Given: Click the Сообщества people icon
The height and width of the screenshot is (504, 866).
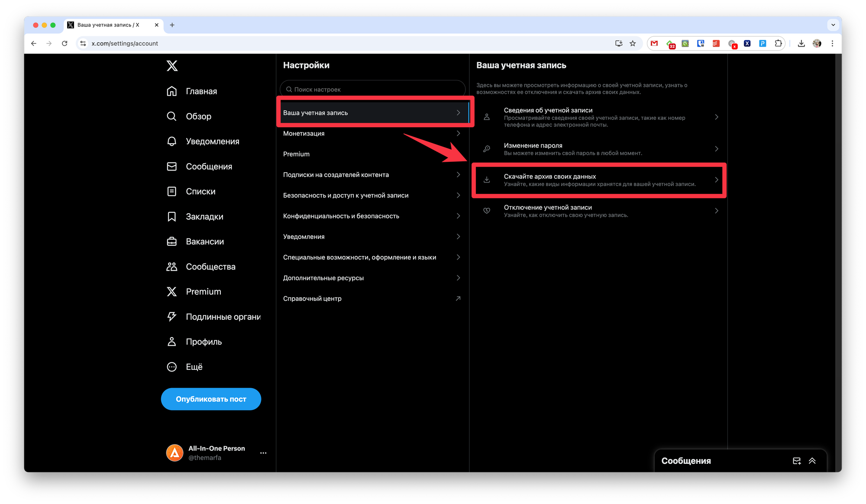Looking at the screenshot, I should point(172,266).
